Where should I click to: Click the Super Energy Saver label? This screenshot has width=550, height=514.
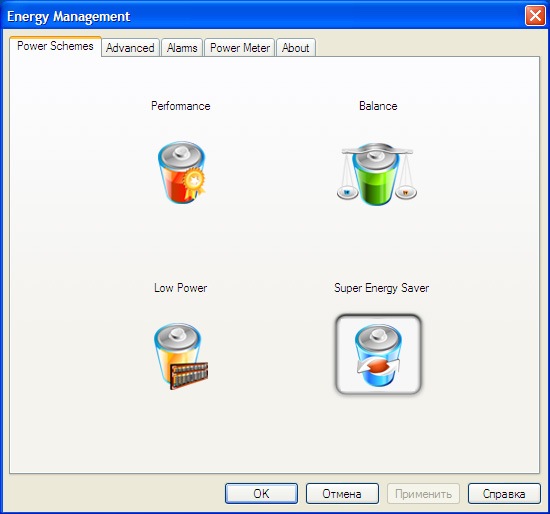[381, 288]
